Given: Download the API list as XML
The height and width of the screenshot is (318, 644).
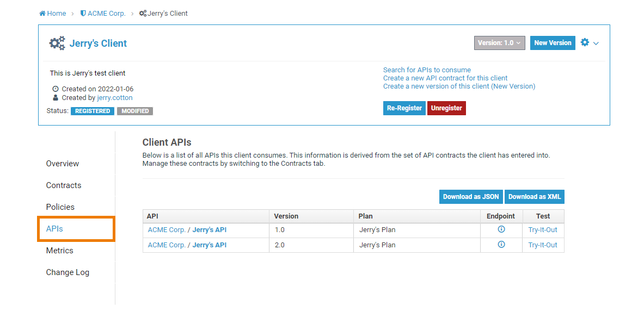Looking at the screenshot, I should coord(535,197).
